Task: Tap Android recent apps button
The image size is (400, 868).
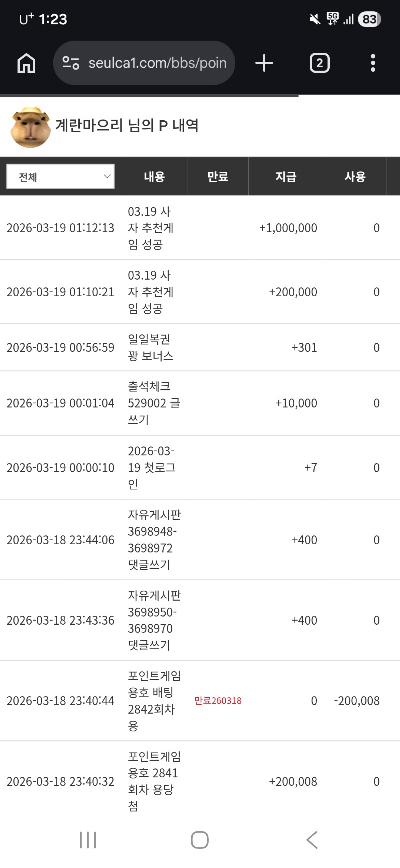Action: pos(88,840)
